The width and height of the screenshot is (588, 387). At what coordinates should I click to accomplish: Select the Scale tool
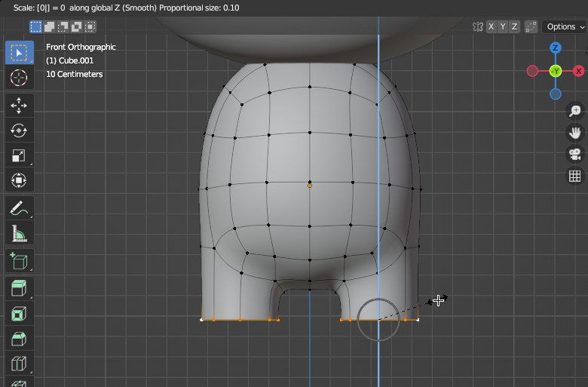tap(19, 155)
